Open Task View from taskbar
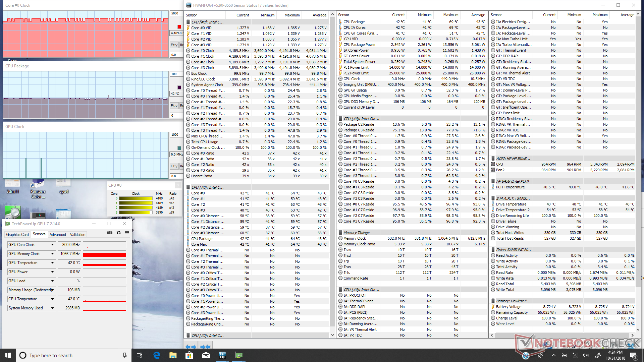Viewport: 644px width, 362px height. [140, 355]
